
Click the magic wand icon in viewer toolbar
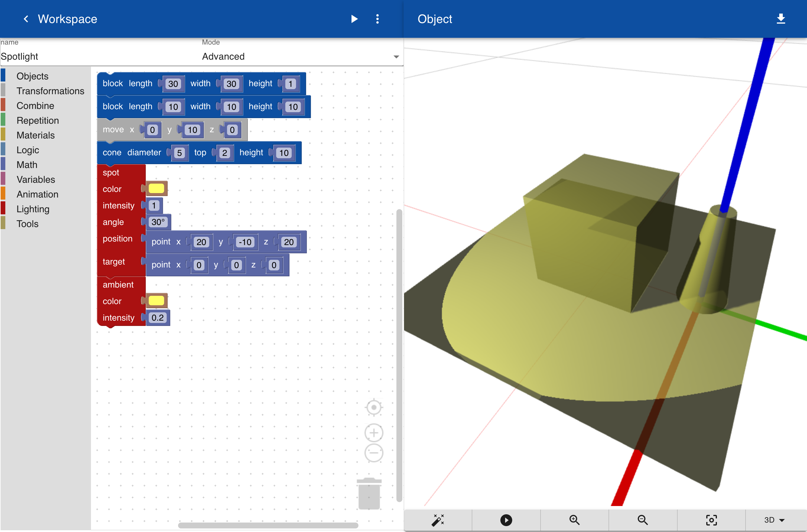click(x=438, y=520)
